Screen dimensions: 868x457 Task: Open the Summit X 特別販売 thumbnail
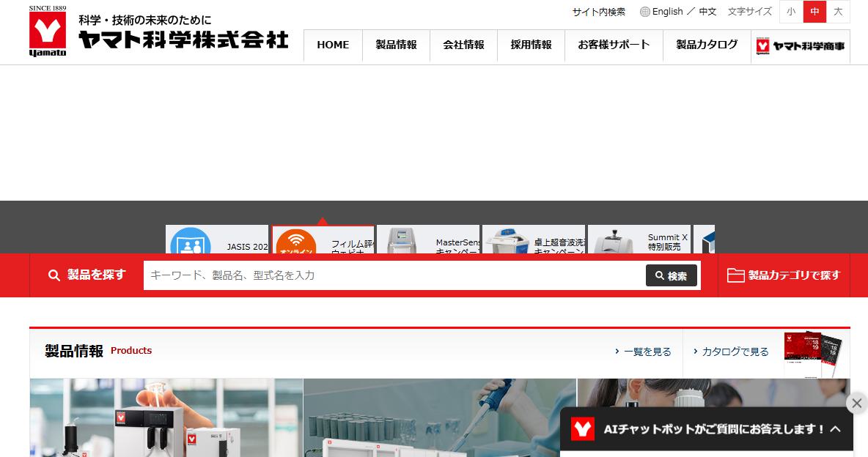[639, 239]
